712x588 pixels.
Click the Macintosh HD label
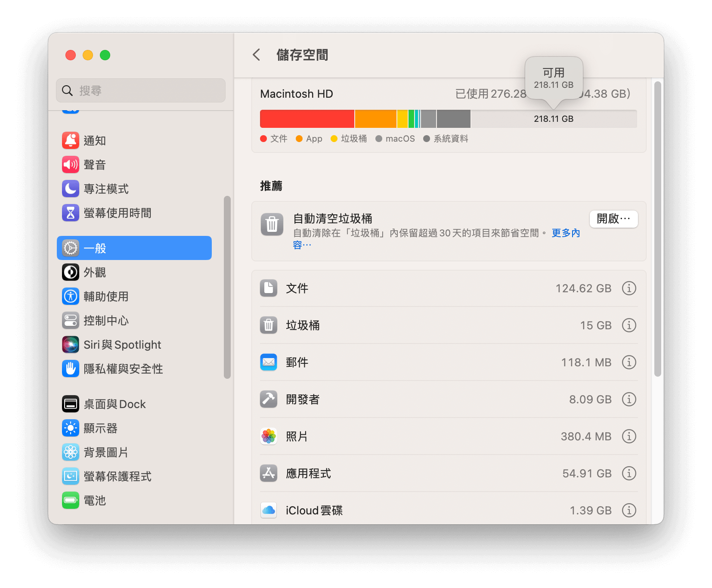pos(297,94)
